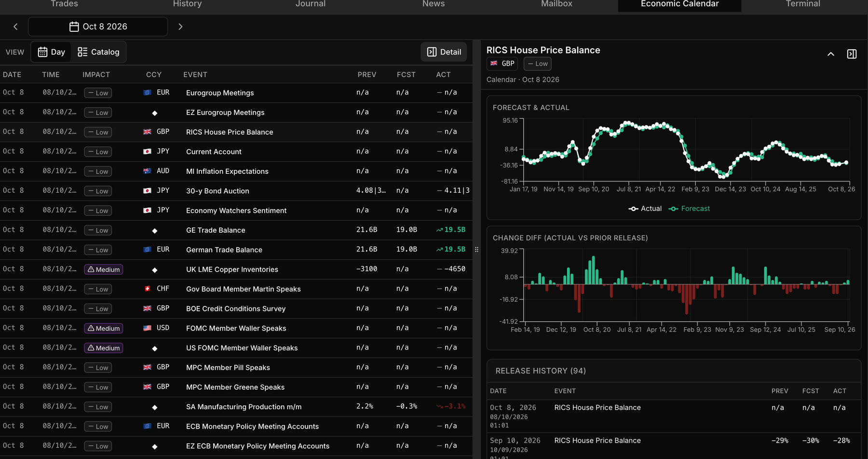868x459 pixels.
Task: Open the Trades tab
Action: click(x=64, y=4)
